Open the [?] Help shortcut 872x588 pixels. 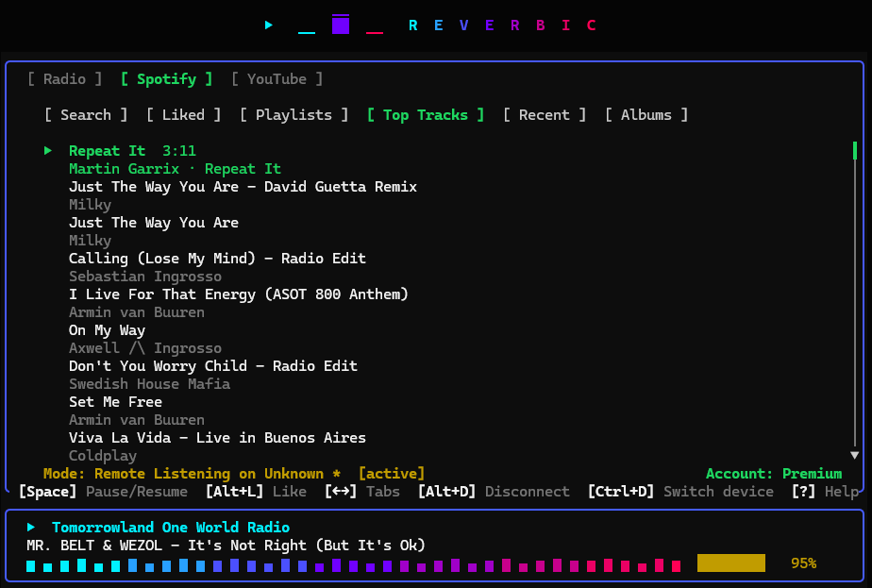pos(825,492)
